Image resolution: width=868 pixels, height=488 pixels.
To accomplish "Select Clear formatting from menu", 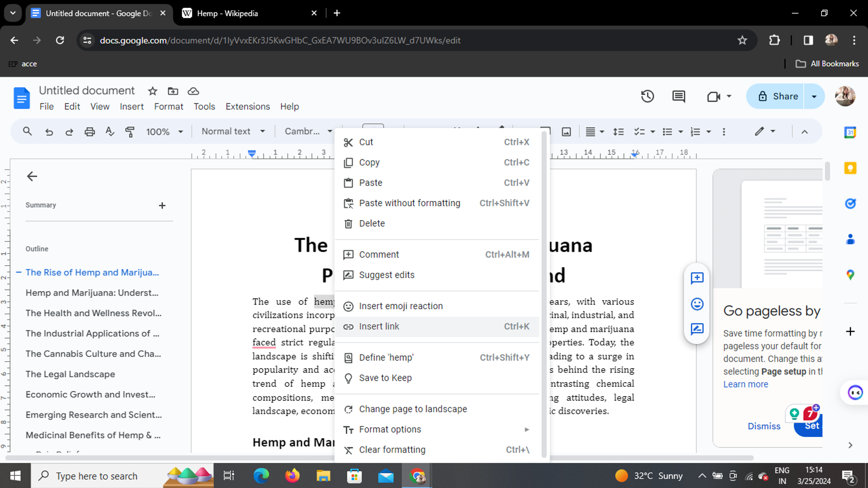I will (x=437, y=450).
